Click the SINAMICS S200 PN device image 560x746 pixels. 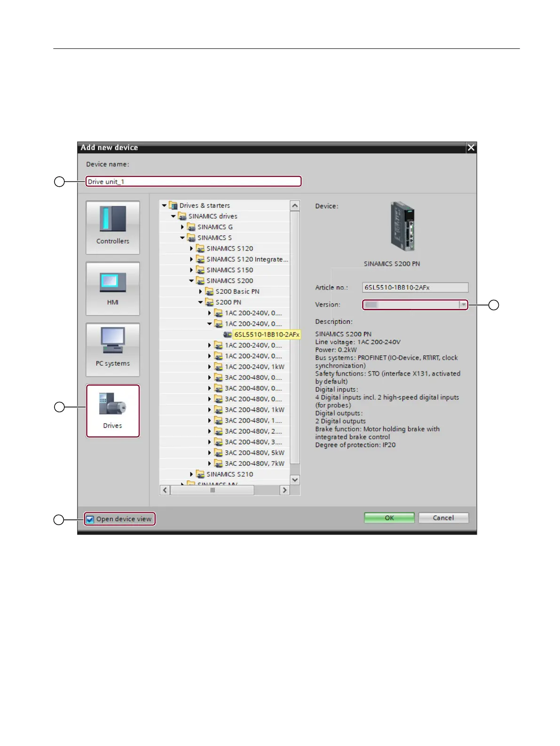pos(403,227)
